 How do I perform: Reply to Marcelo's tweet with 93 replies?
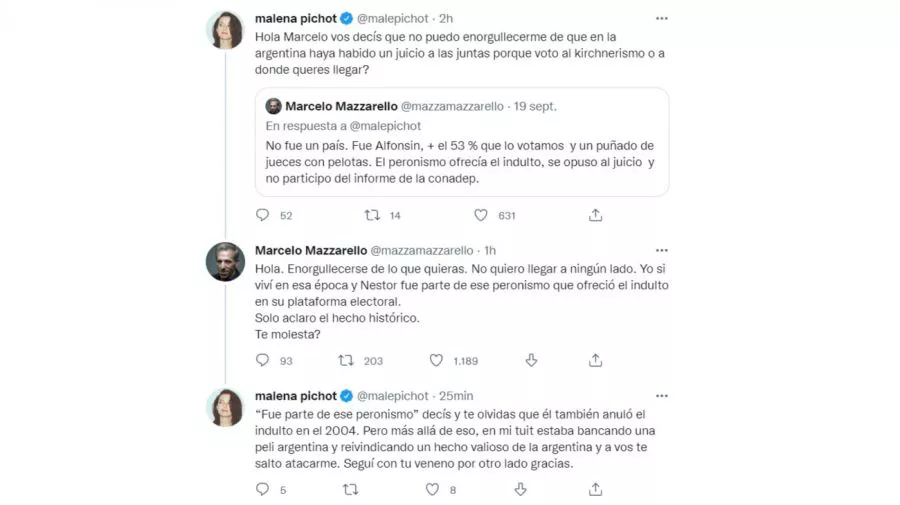tap(263, 360)
